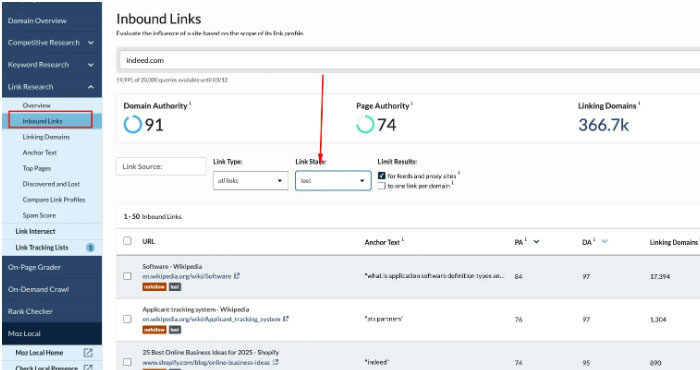700x370 pixels.
Task: Open Discovered and Lost page
Action: point(51,184)
